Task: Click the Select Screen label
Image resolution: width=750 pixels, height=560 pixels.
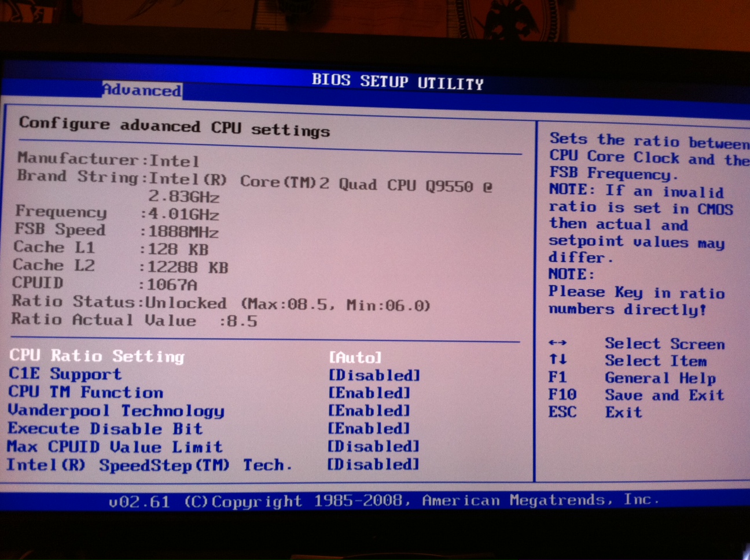Action: coord(665,344)
